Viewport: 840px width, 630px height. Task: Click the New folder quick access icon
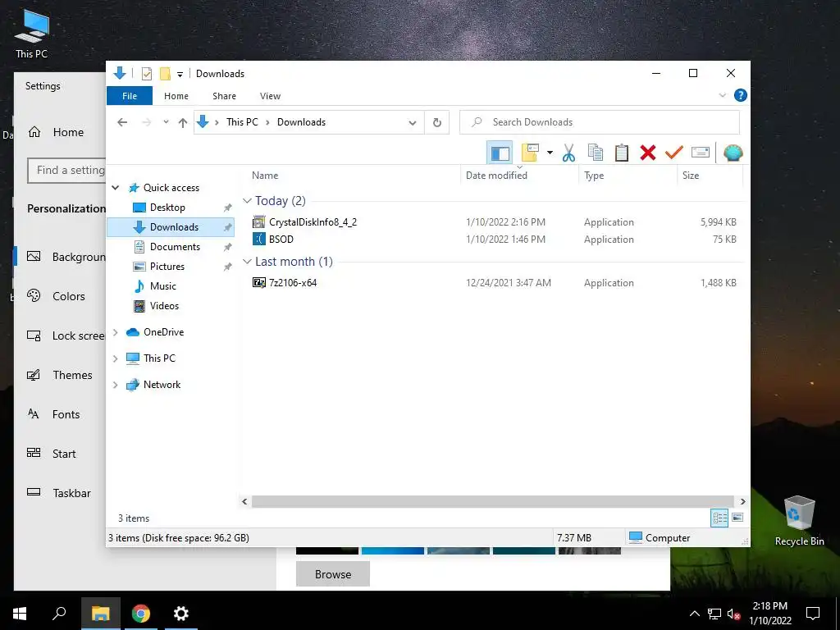pos(165,73)
